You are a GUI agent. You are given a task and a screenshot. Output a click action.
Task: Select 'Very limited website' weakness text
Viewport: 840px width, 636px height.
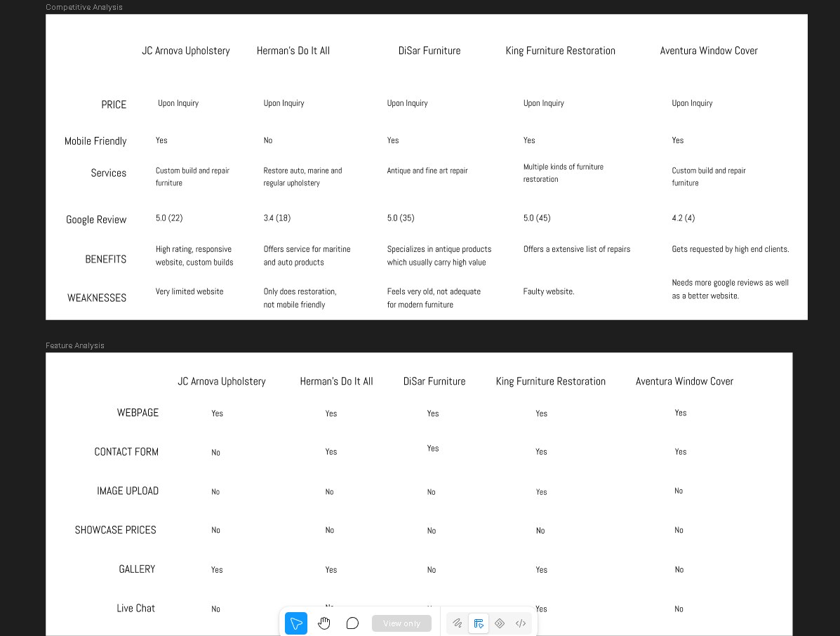(189, 291)
